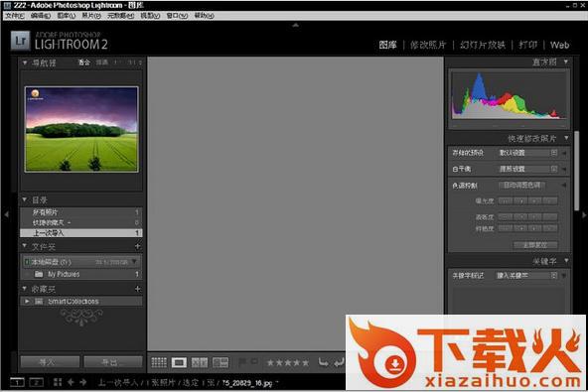Open the first item in menu bar
Viewport: 588px width, 392px height.
[x=15, y=16]
